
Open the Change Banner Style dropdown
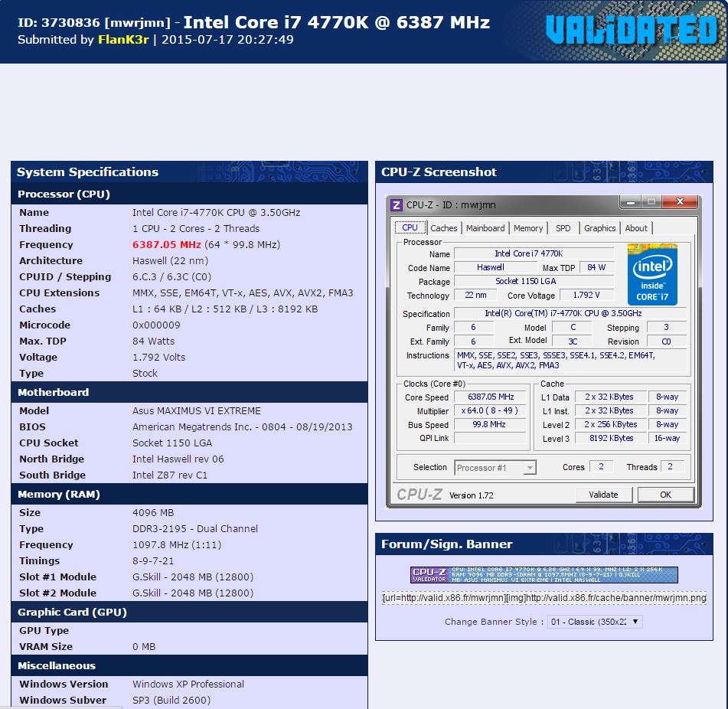(595, 622)
